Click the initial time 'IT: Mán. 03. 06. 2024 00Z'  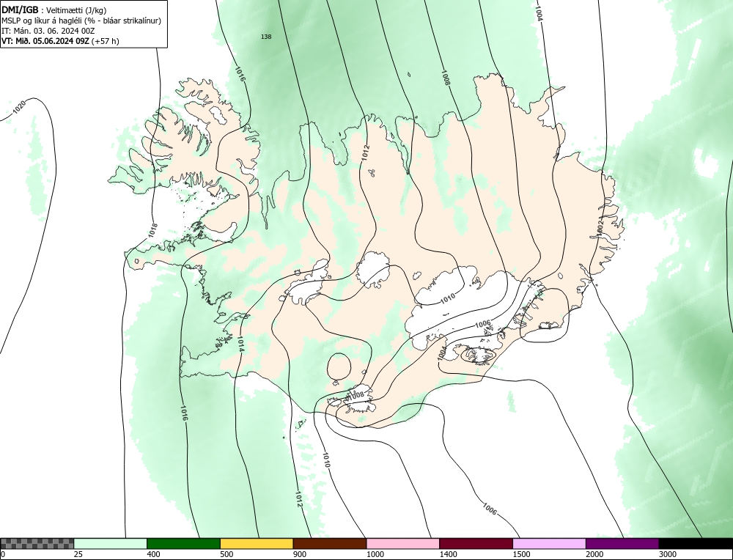point(48,31)
